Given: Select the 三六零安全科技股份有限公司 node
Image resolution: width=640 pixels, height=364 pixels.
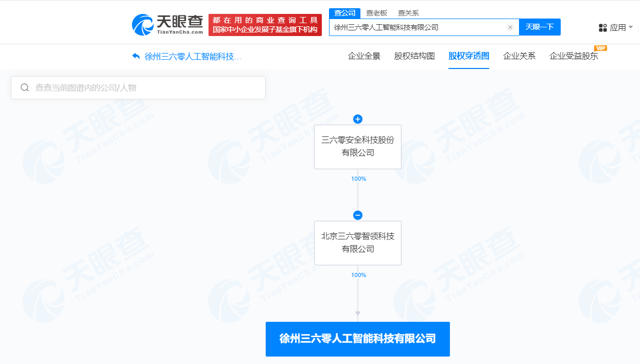Looking at the screenshot, I should tap(358, 147).
